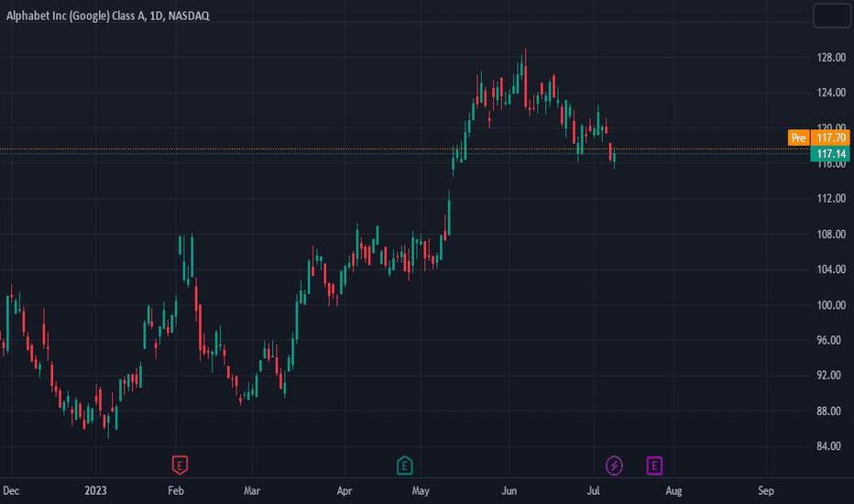Click the 128.00 price axis label
Screen dimensions: 854x504
tap(831, 58)
